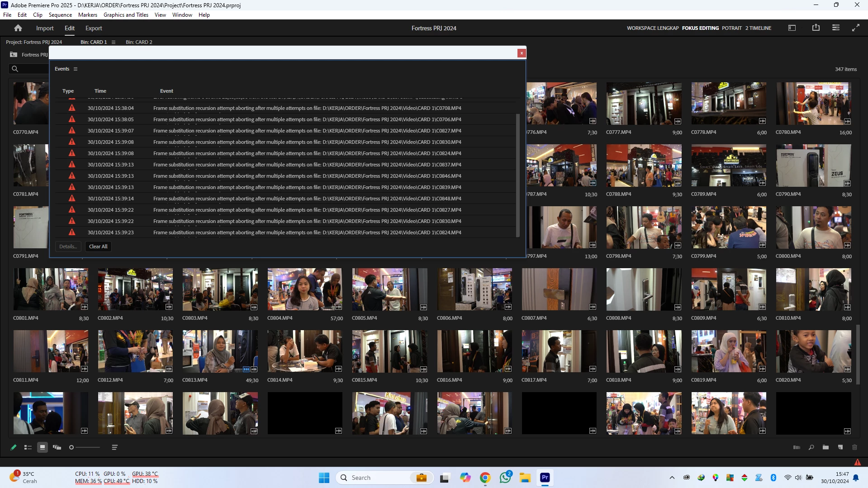Viewport: 868px width, 488px height.
Task: Open the File menu
Action: [7, 15]
